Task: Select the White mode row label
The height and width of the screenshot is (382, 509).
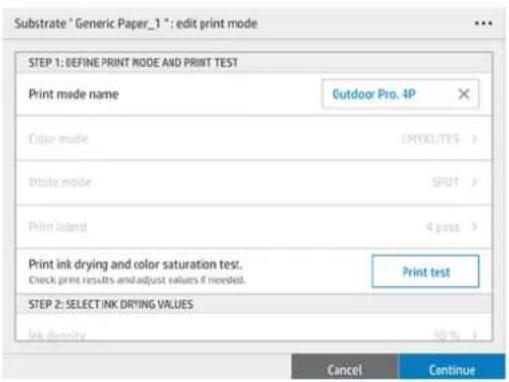Action: (x=60, y=182)
